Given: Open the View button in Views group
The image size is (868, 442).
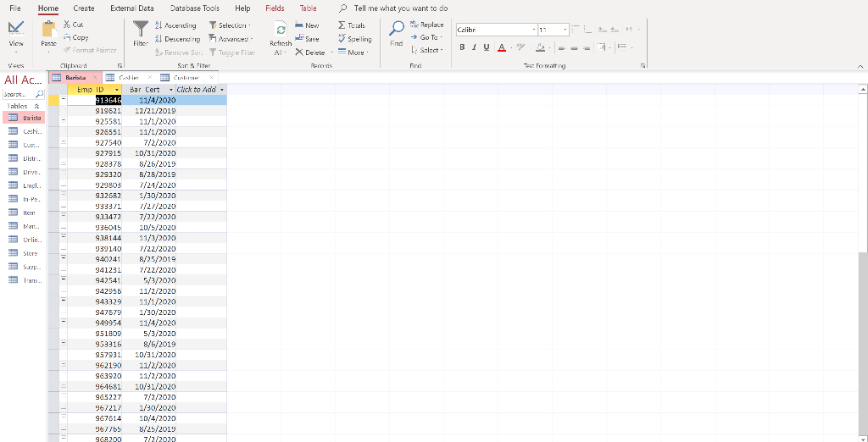Looking at the screenshot, I should [16, 36].
